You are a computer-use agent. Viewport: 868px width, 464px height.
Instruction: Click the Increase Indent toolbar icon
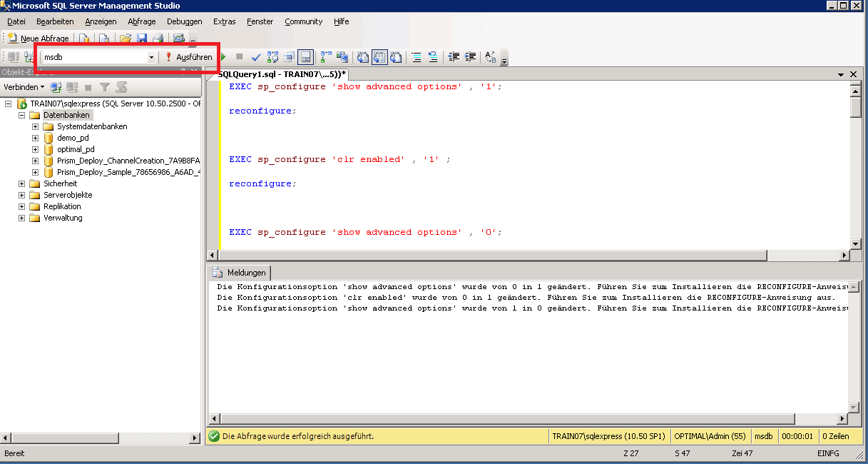point(469,57)
